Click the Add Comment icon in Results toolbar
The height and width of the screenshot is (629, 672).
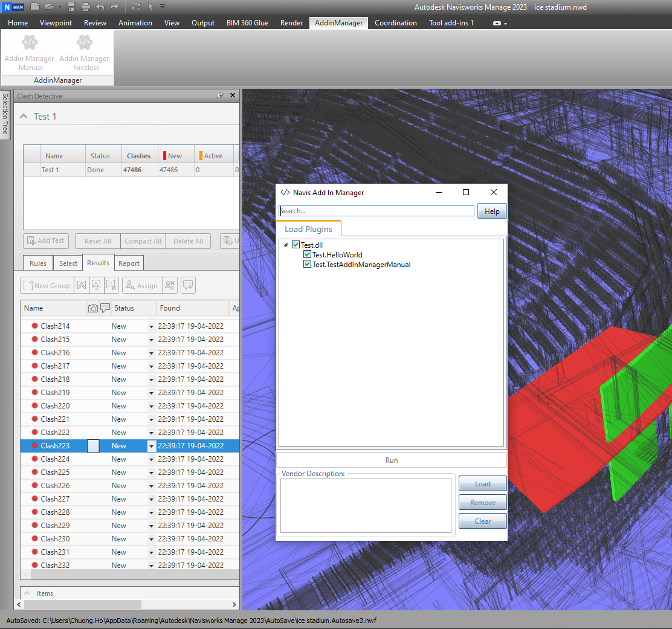coord(188,286)
